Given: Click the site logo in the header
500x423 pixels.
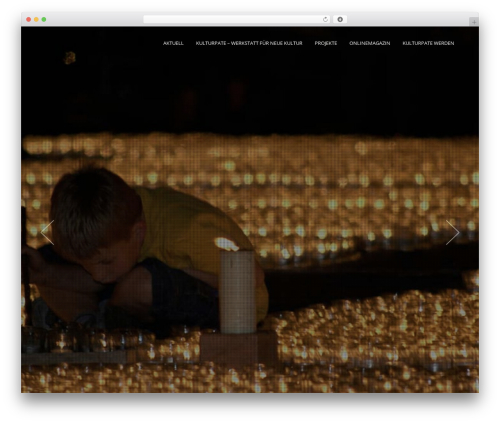Looking at the screenshot, I should [x=70, y=58].
